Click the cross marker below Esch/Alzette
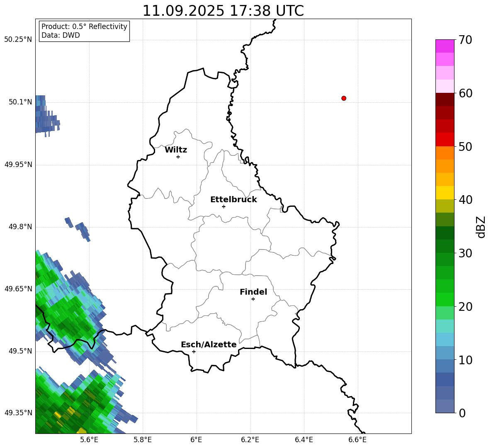The width and height of the screenshot is (491, 448). click(x=194, y=351)
